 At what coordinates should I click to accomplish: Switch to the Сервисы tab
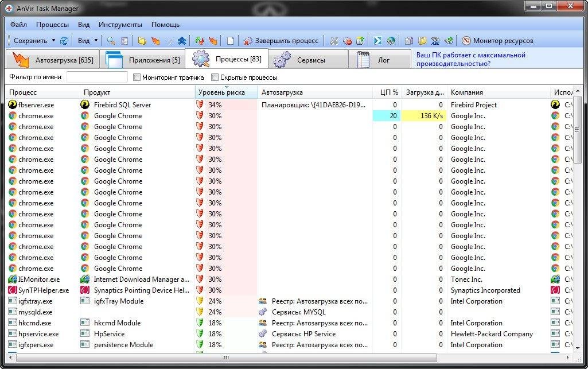(x=308, y=60)
